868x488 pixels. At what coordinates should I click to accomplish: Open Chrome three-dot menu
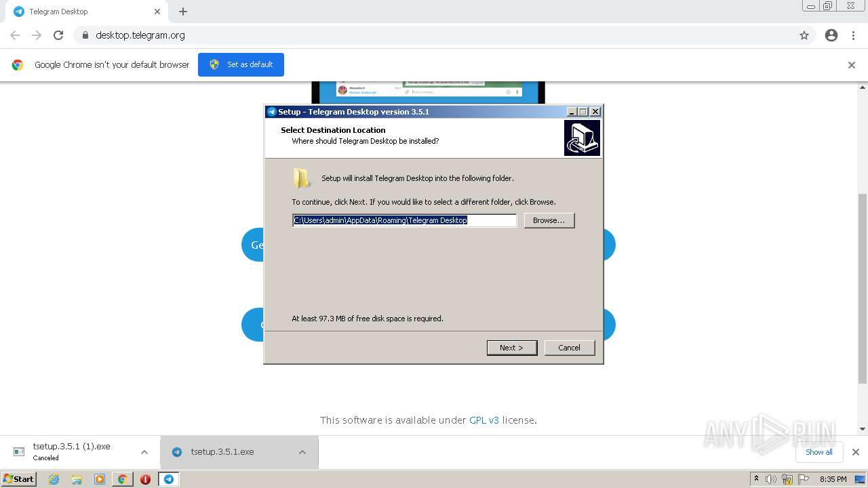[854, 35]
